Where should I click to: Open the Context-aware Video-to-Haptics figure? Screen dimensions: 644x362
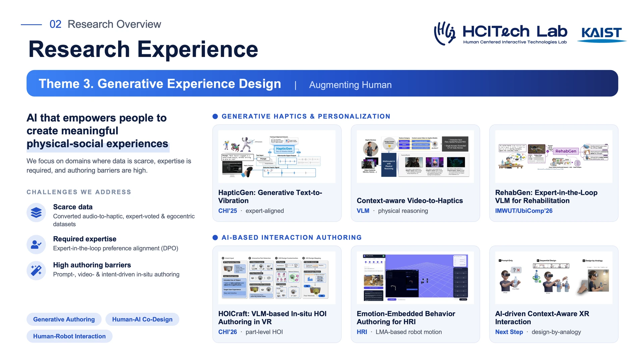click(415, 157)
